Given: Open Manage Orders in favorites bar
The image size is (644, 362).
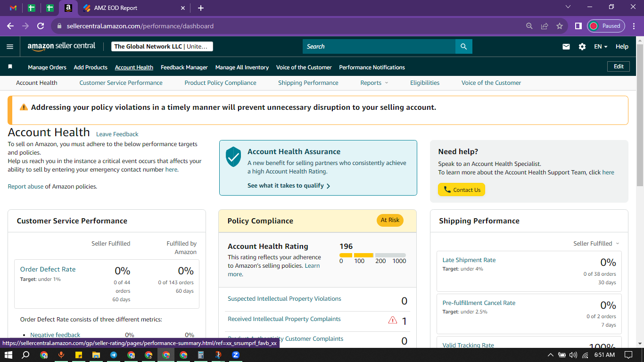Looking at the screenshot, I should pyautogui.click(x=47, y=67).
